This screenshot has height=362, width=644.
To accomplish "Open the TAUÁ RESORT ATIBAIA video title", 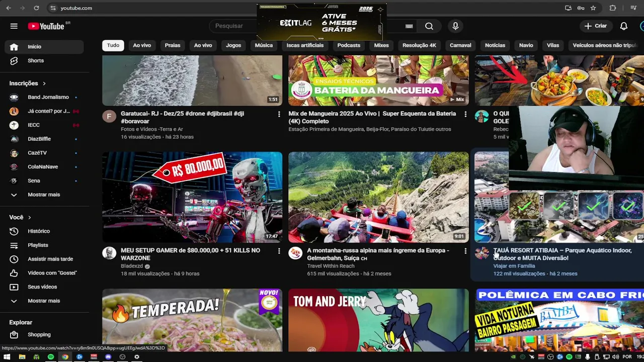I will 562,254.
